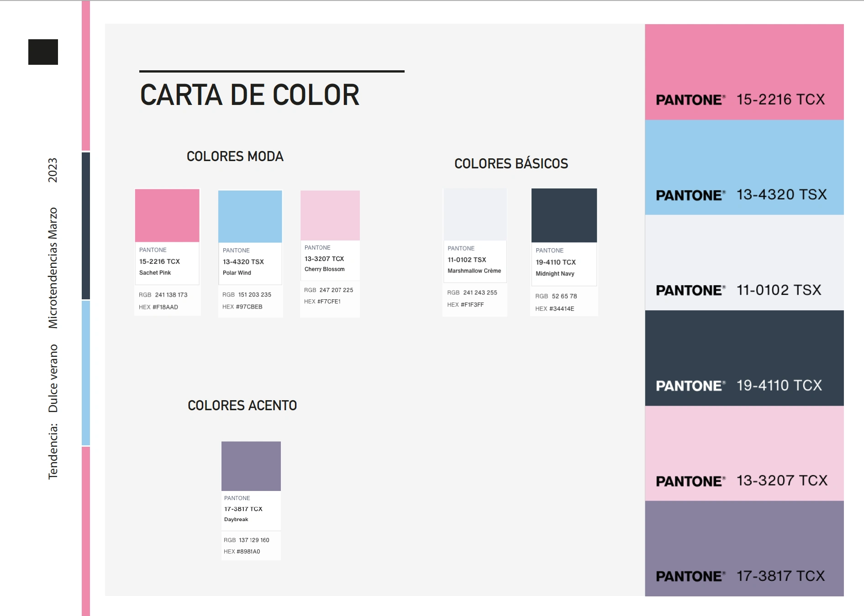
Task: Click the large PANTONE 15-2216 TCX band
Action: (x=744, y=72)
